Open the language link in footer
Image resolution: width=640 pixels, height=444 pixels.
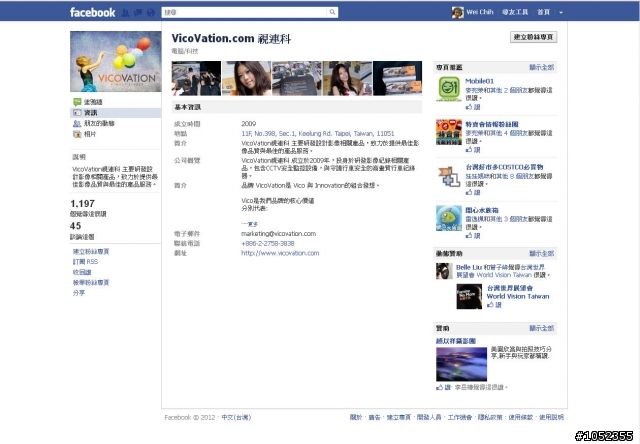click(x=236, y=417)
